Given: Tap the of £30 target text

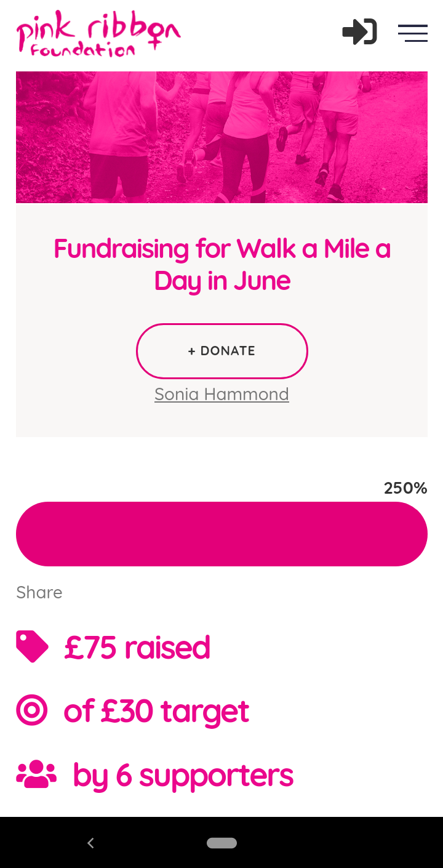Looking at the screenshot, I should [x=156, y=712].
